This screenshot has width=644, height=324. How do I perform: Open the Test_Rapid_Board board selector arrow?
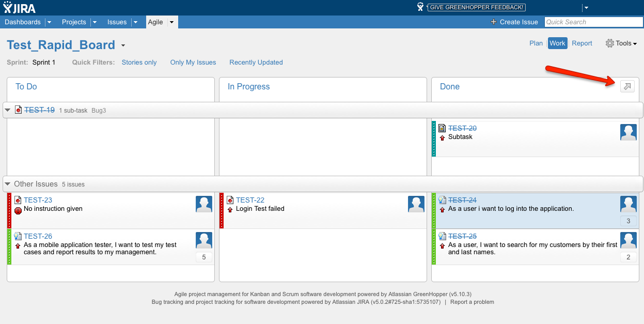pos(123,45)
